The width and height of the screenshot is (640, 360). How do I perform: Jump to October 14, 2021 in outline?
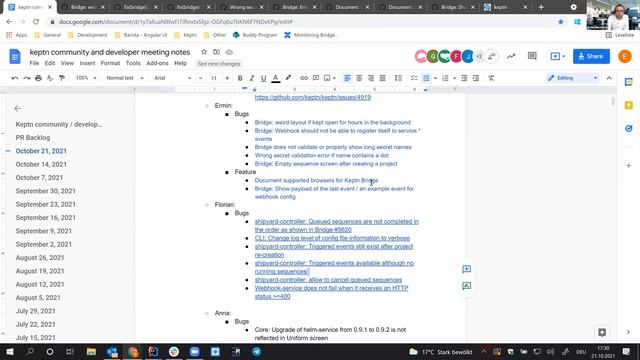41,164
